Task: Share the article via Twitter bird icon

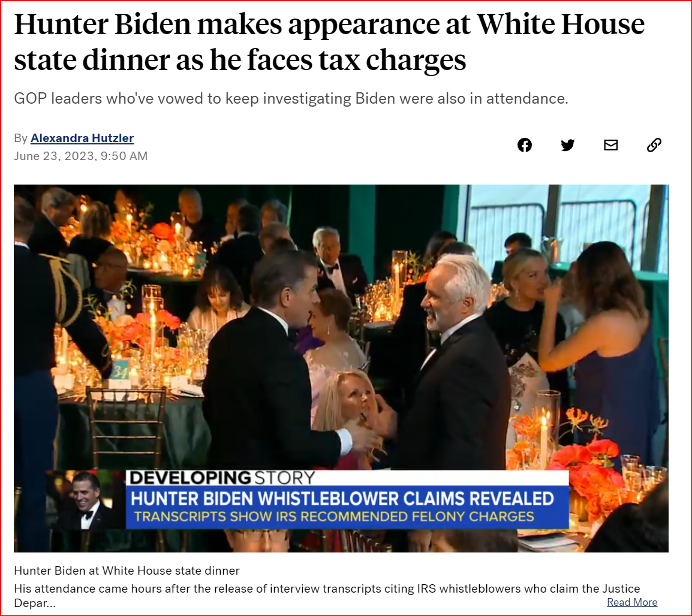Action: tap(567, 145)
